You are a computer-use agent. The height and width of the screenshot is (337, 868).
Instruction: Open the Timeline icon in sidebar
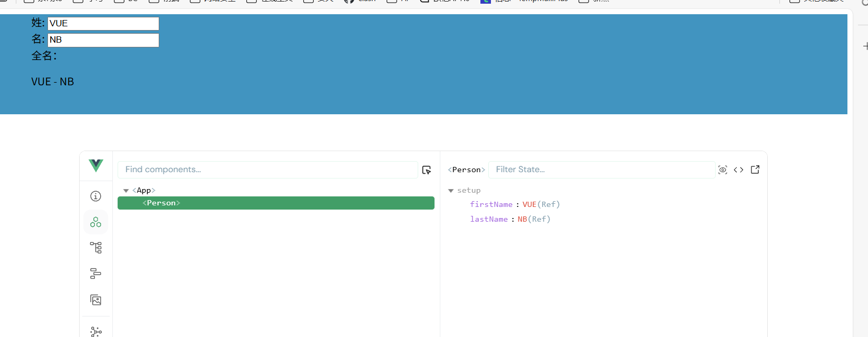[95, 273]
